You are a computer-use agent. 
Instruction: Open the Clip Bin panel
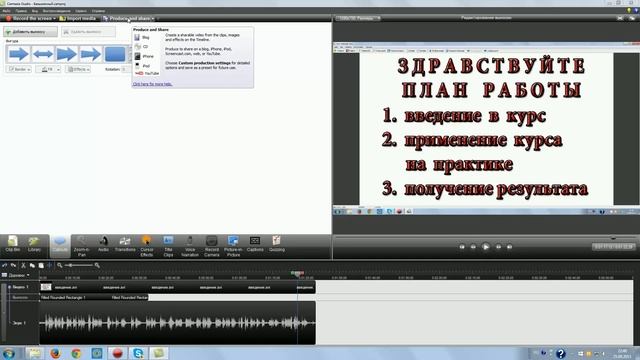[x=13, y=245]
